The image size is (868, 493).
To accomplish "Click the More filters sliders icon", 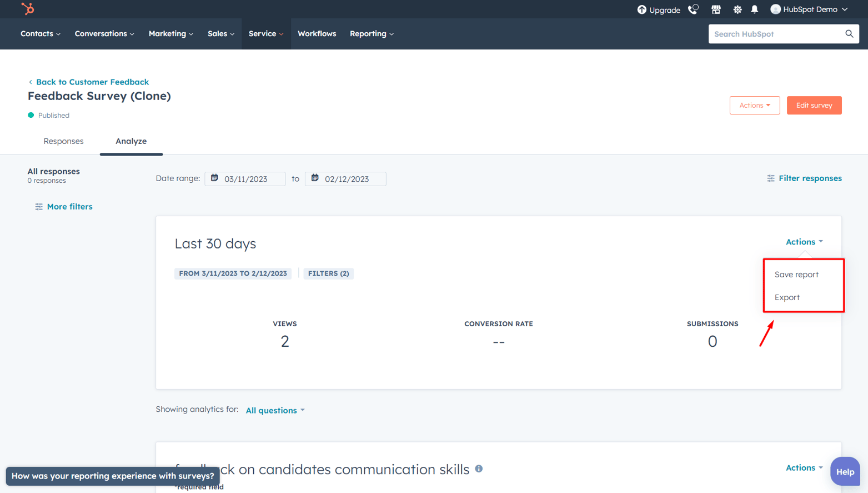I will tap(38, 206).
